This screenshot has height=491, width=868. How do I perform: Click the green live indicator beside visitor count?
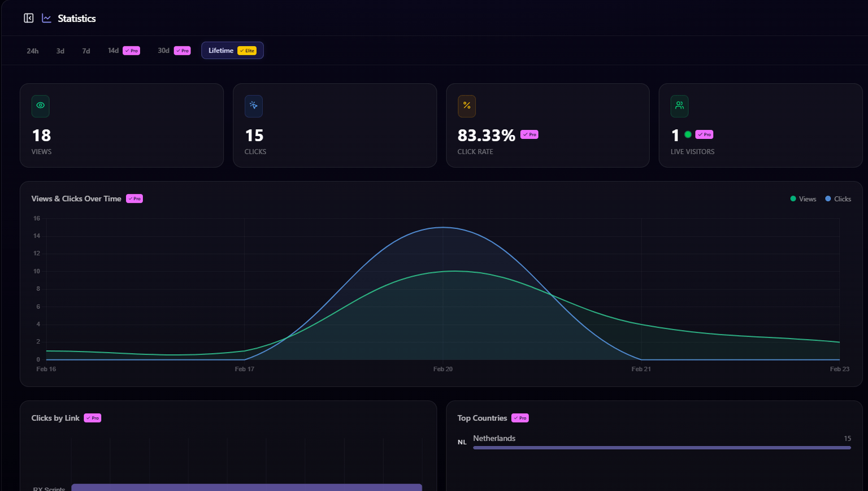point(687,134)
